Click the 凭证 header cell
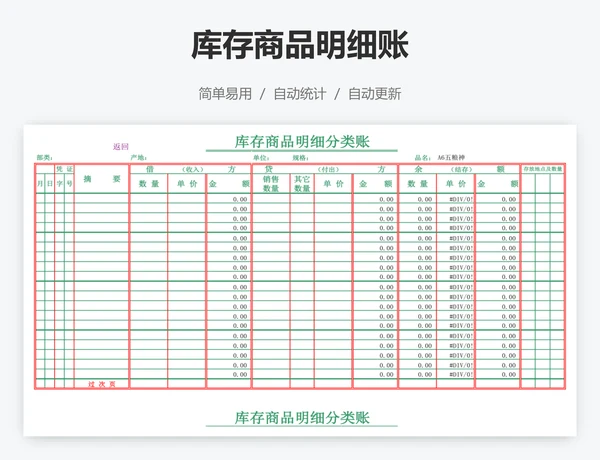Image resolution: width=600 pixels, height=460 pixels. tap(64, 169)
